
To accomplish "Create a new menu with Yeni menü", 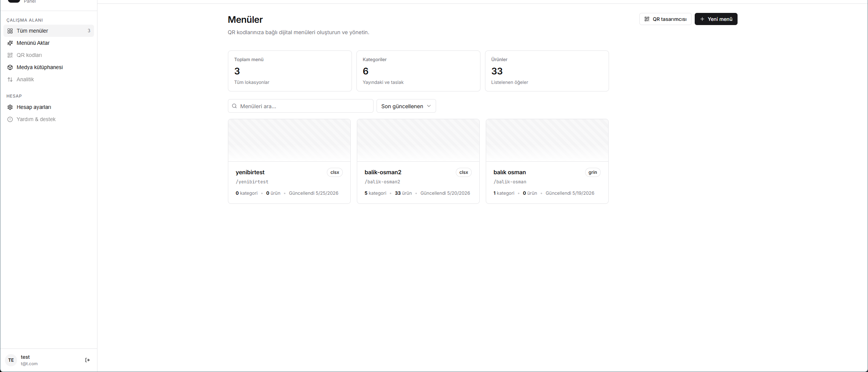I will coord(716,19).
